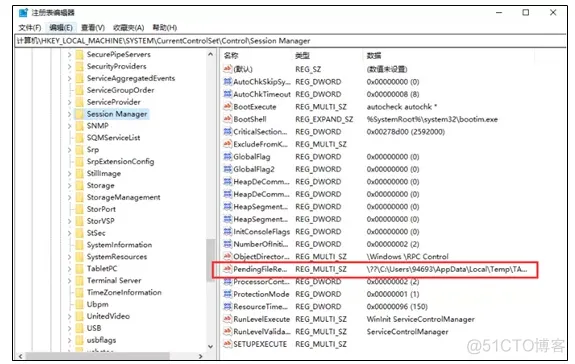Click the Registry Editor title bar icon
The image size is (575, 364).
pyautogui.click(x=23, y=12)
